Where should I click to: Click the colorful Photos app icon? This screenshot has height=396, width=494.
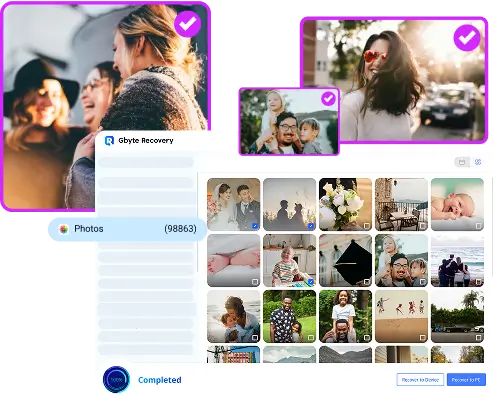(63, 229)
